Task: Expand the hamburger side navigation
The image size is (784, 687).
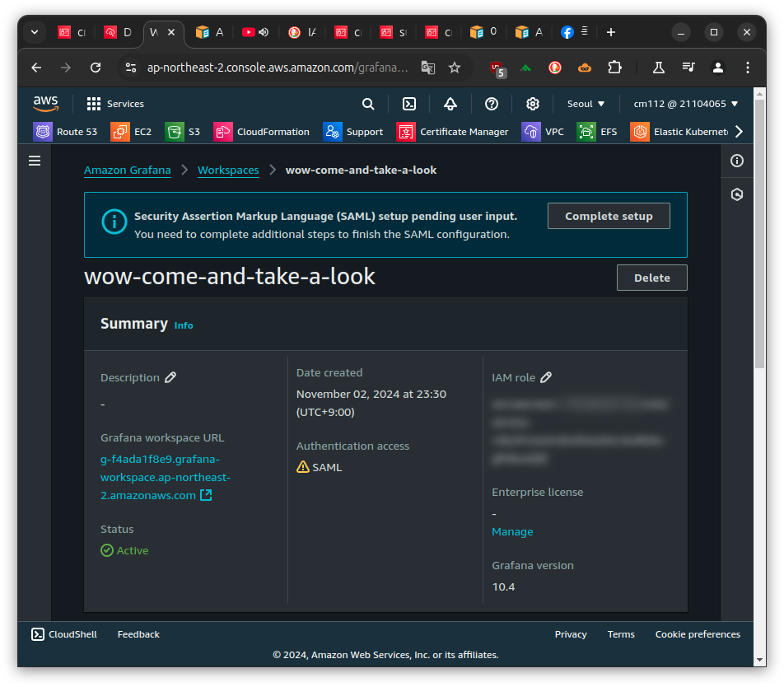Action: (x=35, y=161)
